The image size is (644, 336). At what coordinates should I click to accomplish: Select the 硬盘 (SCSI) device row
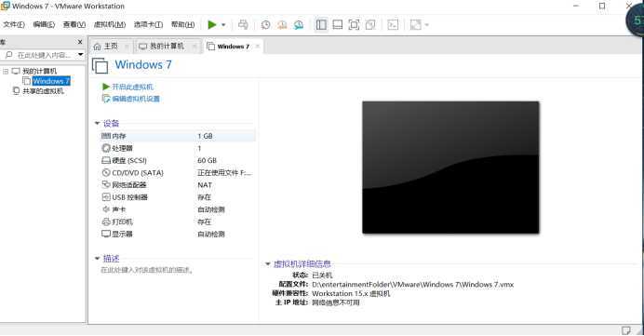(178, 161)
